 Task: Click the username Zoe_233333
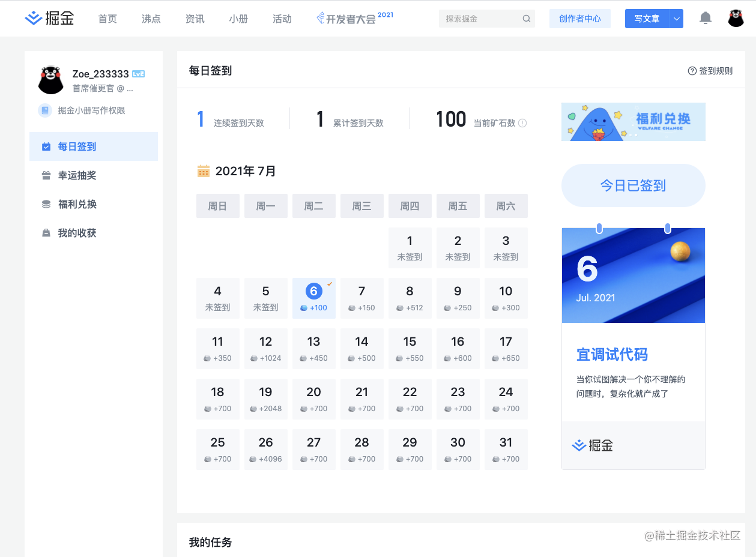(x=100, y=74)
